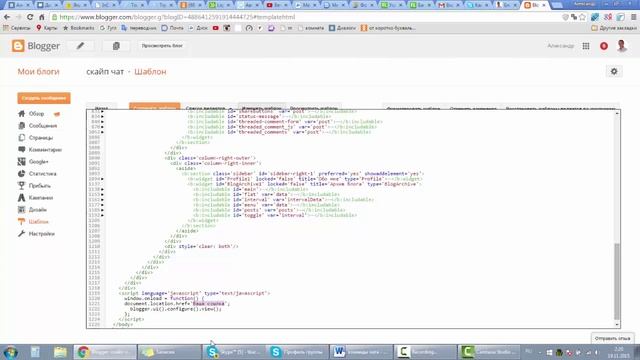This screenshot has width=640, height=360.
Task: Expand the 'interval' includable fold arrow
Action: tap(102, 200)
